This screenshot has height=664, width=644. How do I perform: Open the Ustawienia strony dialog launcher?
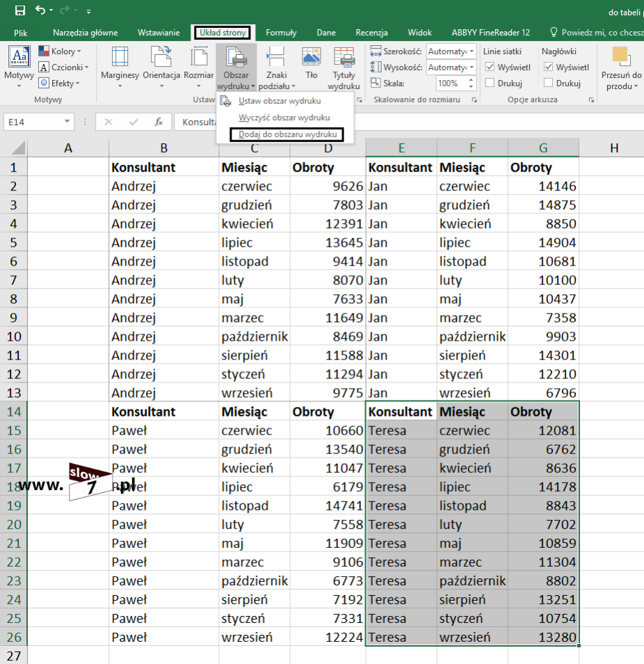point(360,100)
